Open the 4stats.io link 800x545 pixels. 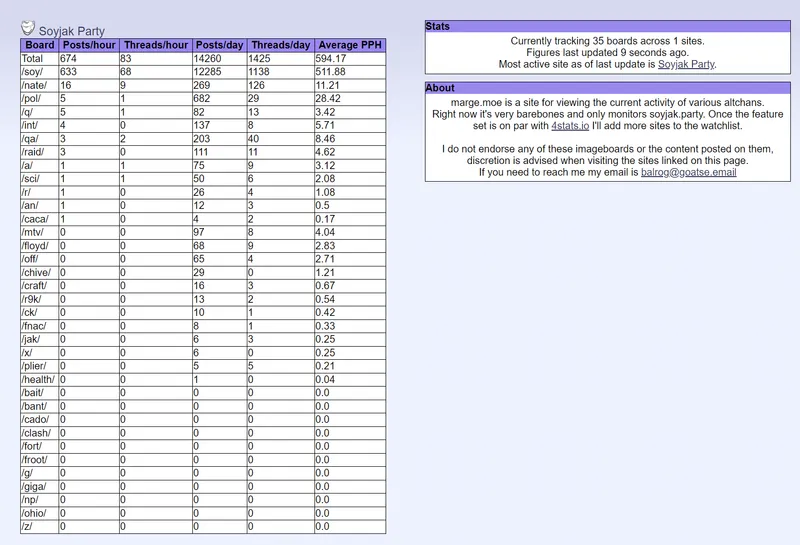click(571, 129)
